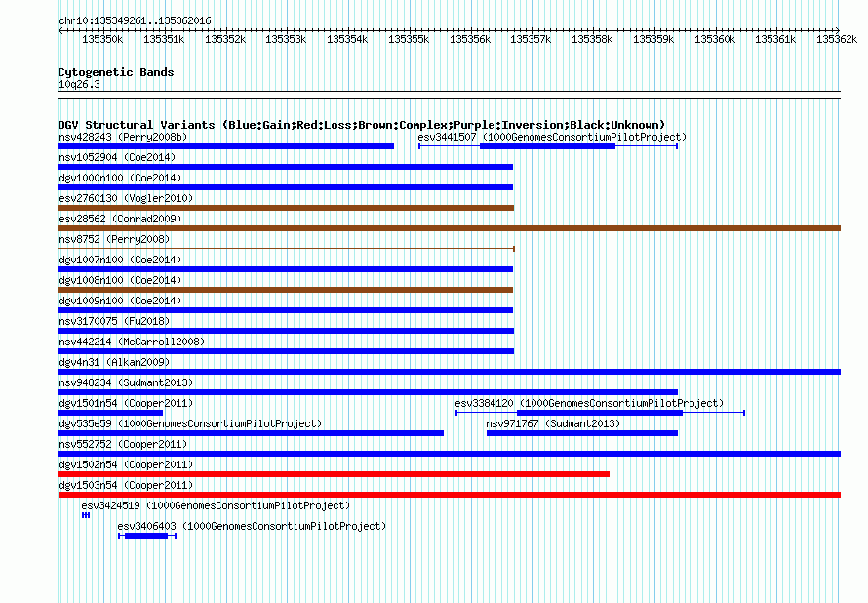Click the 135359k ruler tick label

click(x=653, y=39)
